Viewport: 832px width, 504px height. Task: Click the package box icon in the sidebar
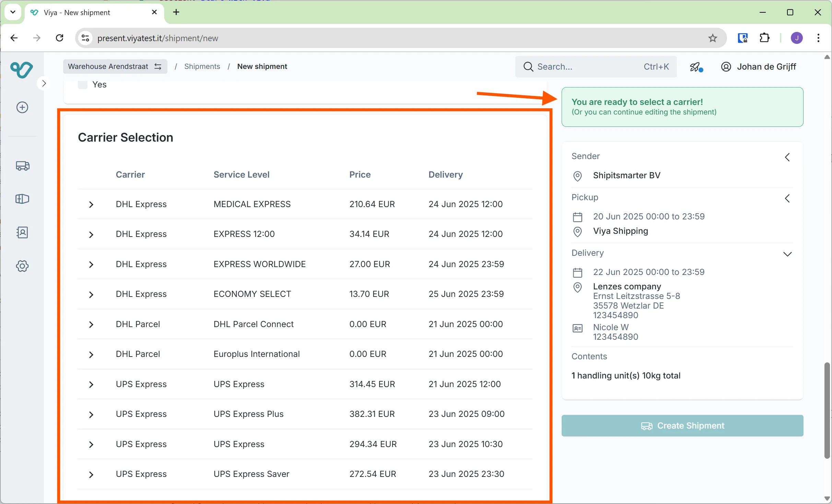point(22,199)
